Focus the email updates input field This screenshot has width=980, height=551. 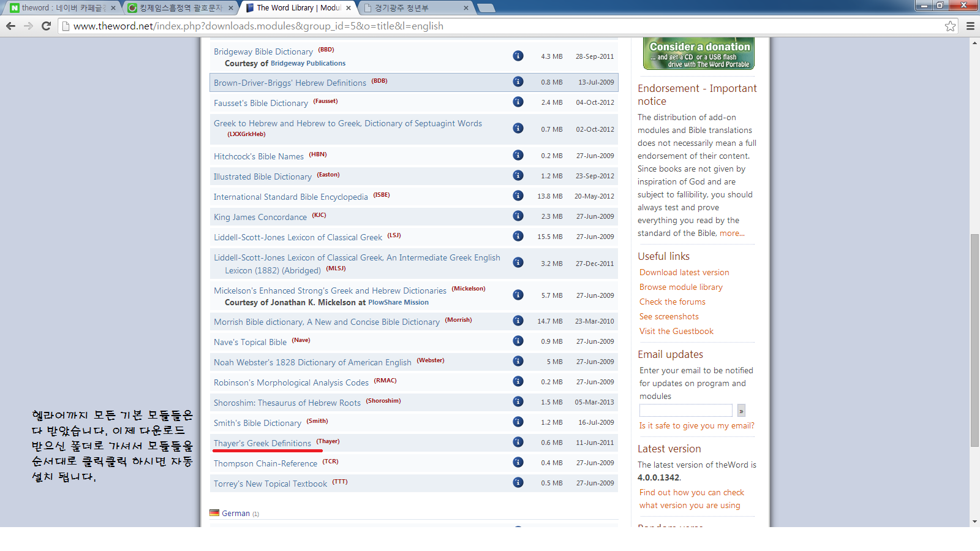click(x=685, y=411)
